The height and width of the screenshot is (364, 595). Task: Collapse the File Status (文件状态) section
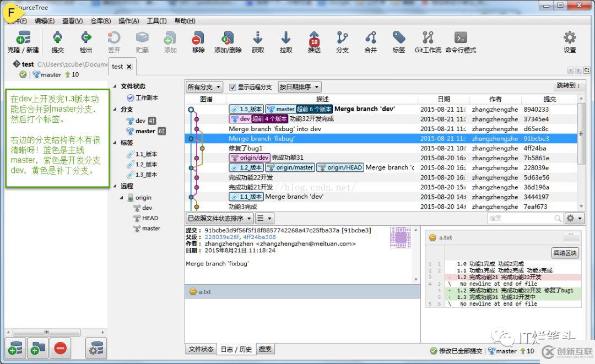[115, 86]
